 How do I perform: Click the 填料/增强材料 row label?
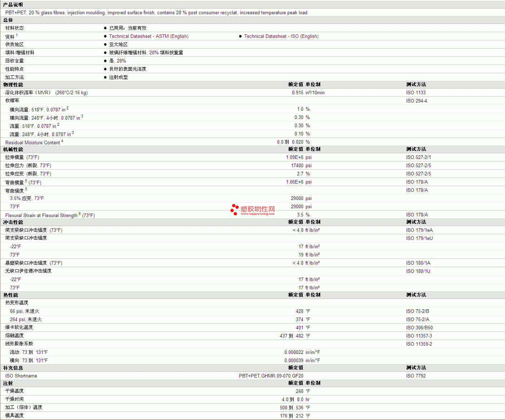point(20,52)
